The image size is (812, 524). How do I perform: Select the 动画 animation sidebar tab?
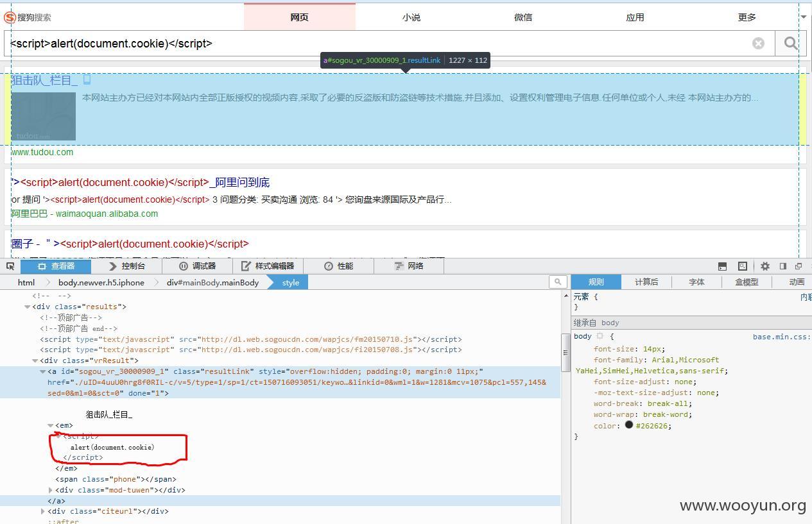(797, 282)
